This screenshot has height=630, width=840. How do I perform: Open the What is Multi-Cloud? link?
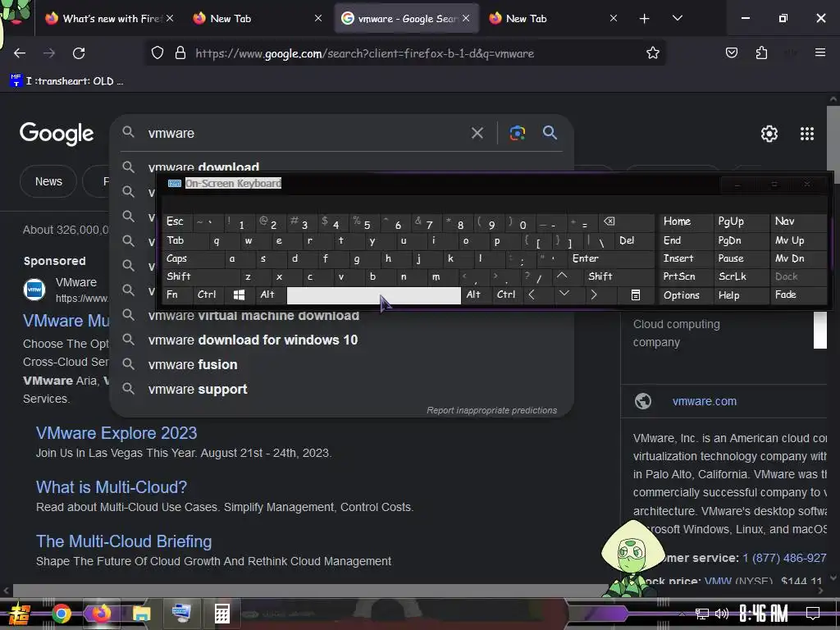coord(112,487)
